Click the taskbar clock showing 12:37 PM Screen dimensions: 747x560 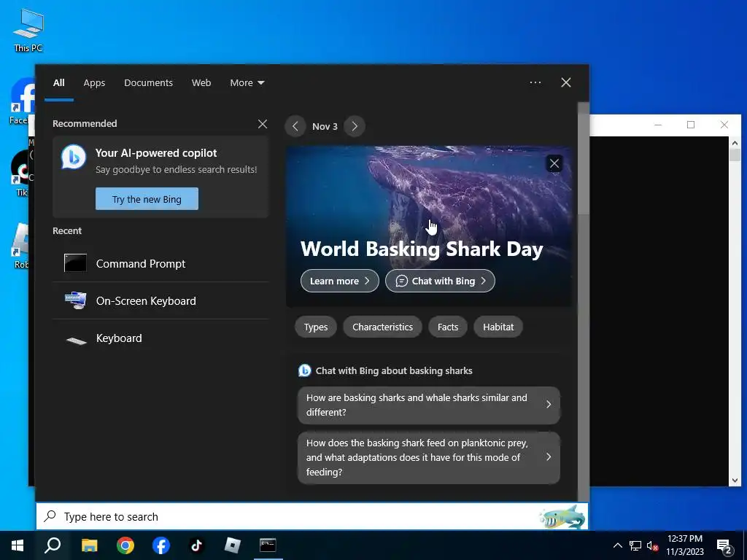(684, 545)
